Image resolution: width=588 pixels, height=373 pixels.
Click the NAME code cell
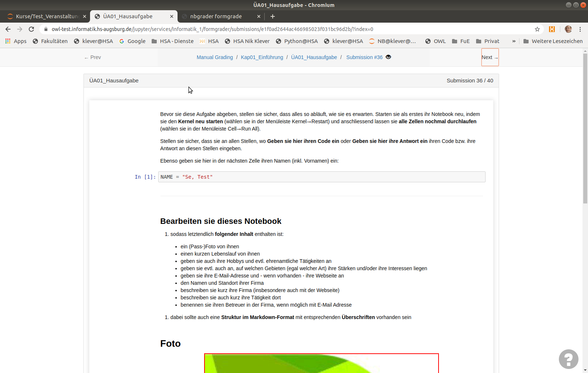click(322, 177)
